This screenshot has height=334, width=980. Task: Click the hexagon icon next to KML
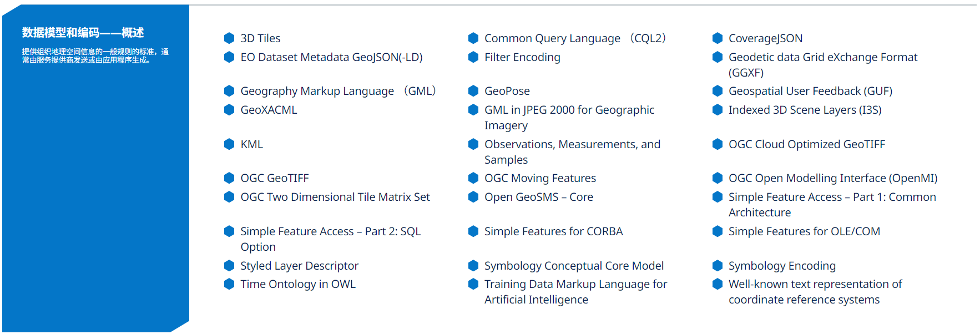229,144
